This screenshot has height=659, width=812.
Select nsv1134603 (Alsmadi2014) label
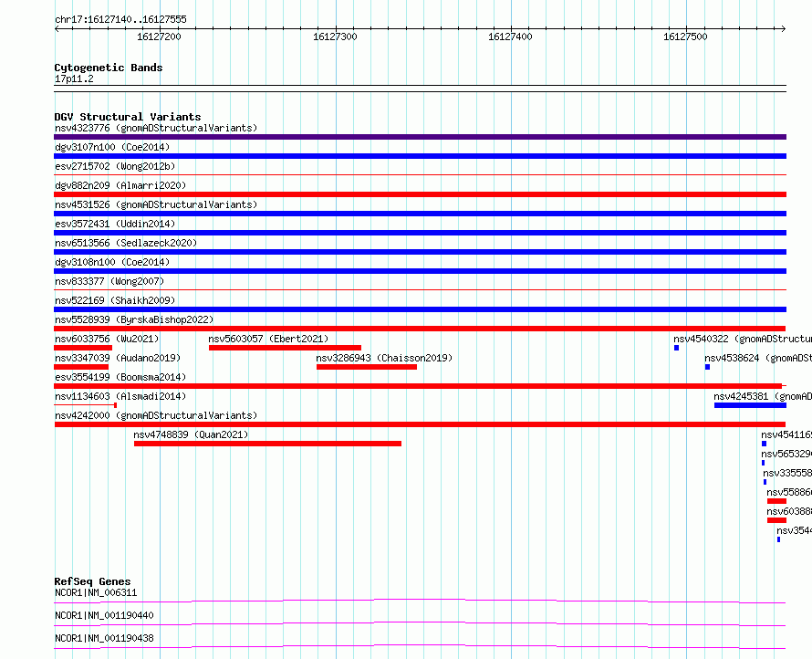tap(120, 396)
